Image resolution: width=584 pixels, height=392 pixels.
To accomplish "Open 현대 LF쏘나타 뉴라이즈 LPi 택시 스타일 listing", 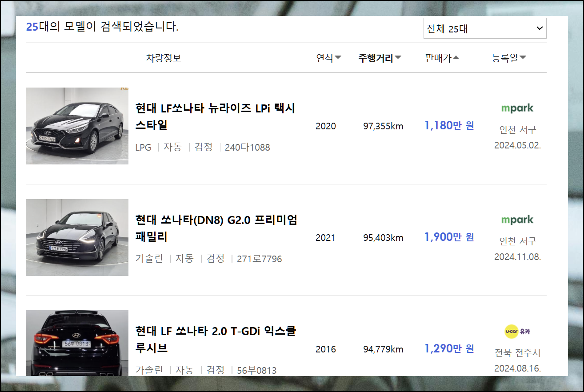I will pos(216,116).
